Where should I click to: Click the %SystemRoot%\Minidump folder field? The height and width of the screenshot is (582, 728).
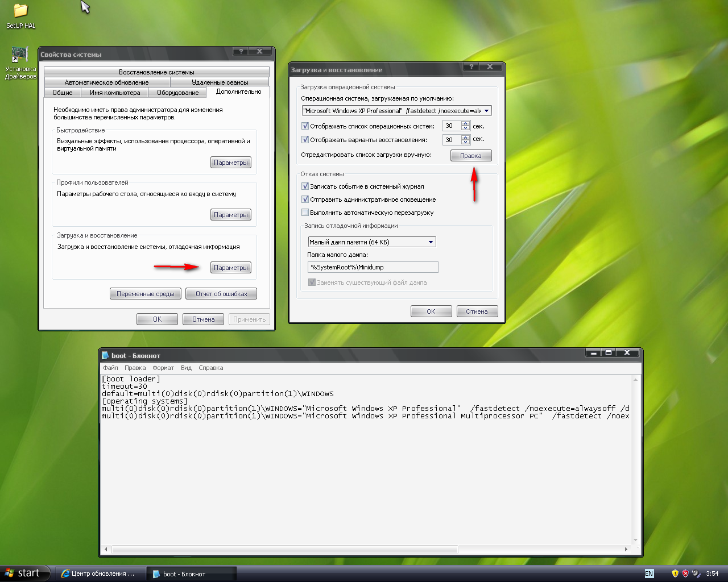click(x=373, y=267)
